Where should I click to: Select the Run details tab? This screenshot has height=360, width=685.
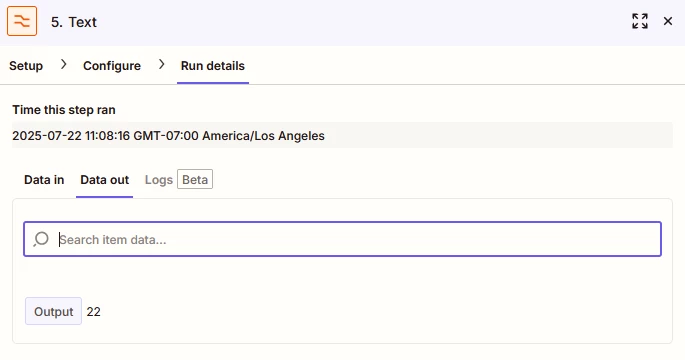213,66
